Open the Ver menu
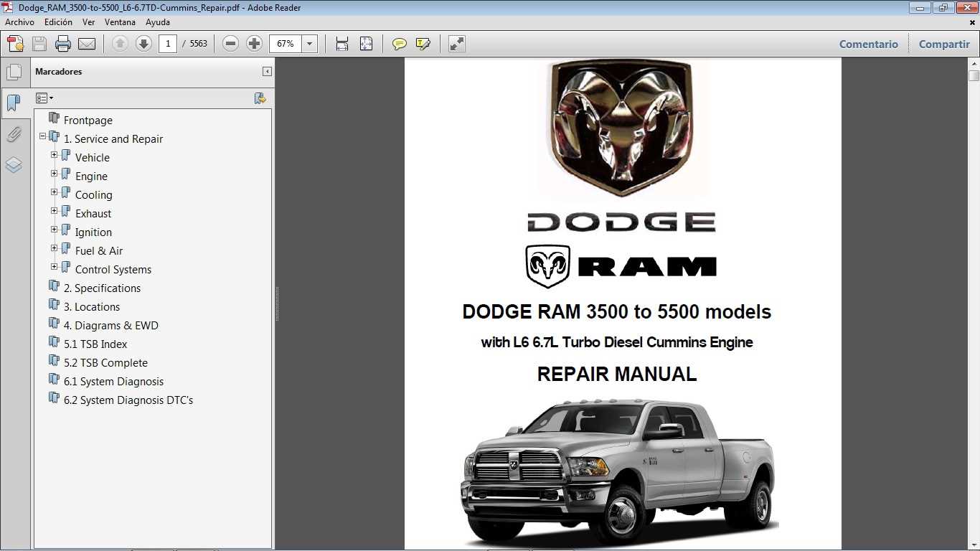Screen dimensions: 980x551 point(88,22)
